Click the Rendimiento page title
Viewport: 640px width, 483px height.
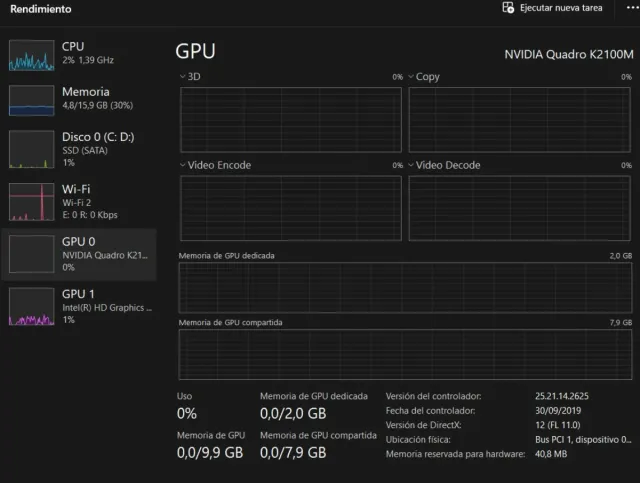tap(41, 9)
